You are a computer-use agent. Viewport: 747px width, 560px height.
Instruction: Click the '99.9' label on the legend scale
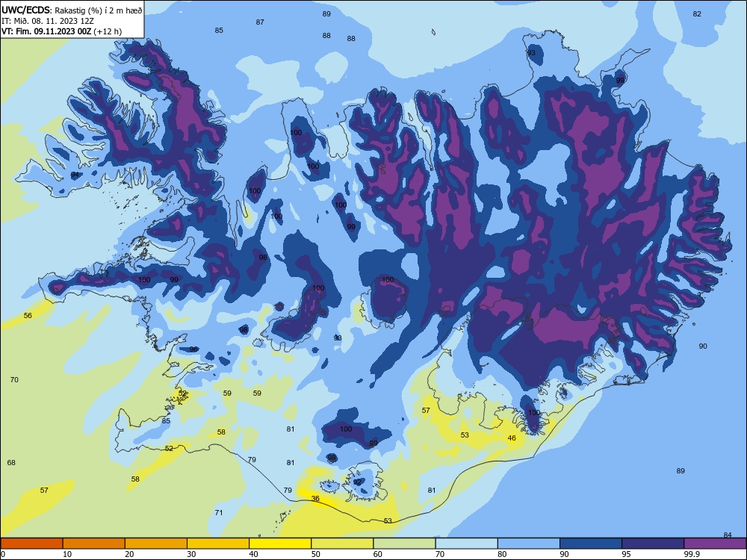(692, 554)
